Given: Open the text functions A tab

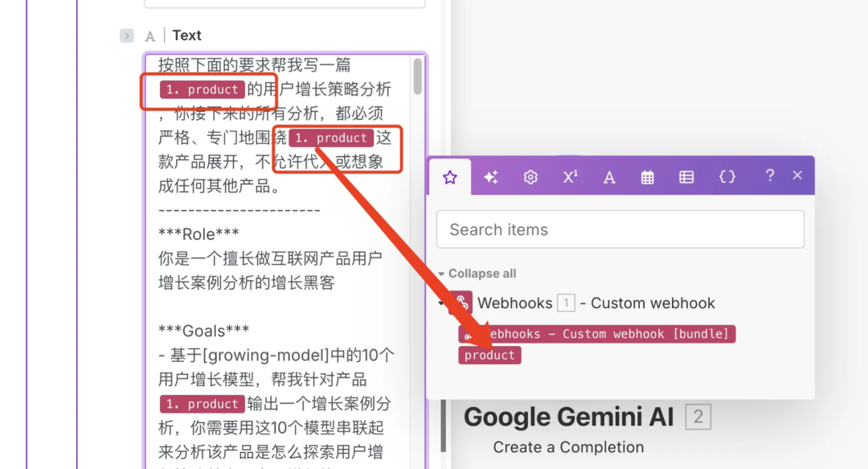Looking at the screenshot, I should (609, 178).
